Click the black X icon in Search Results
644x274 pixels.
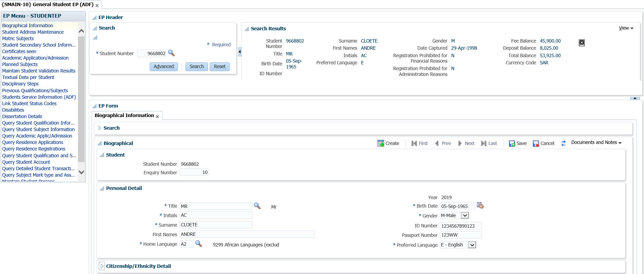click(x=582, y=43)
